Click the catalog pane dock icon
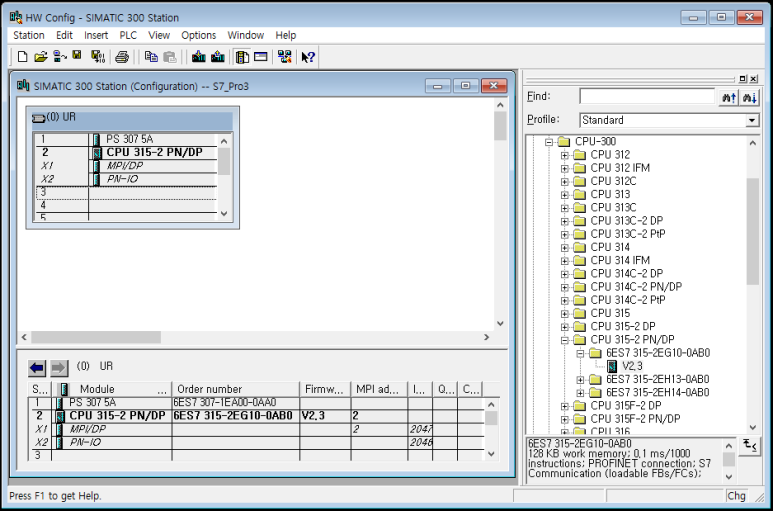This screenshot has height=511, width=773. (743, 79)
